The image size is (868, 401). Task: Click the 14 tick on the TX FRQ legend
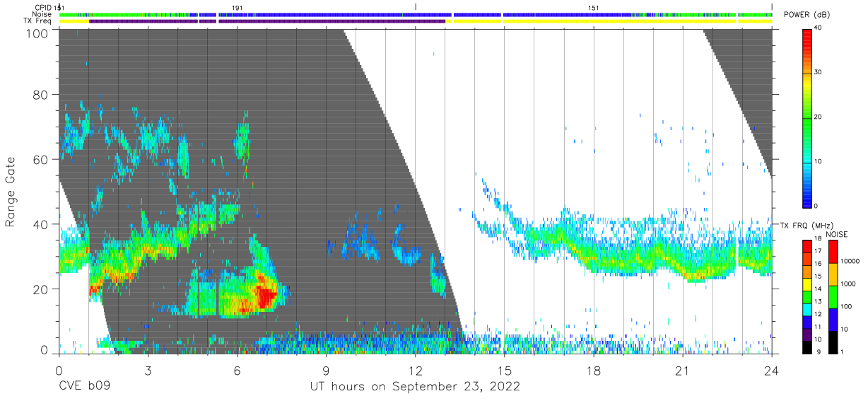817,289
